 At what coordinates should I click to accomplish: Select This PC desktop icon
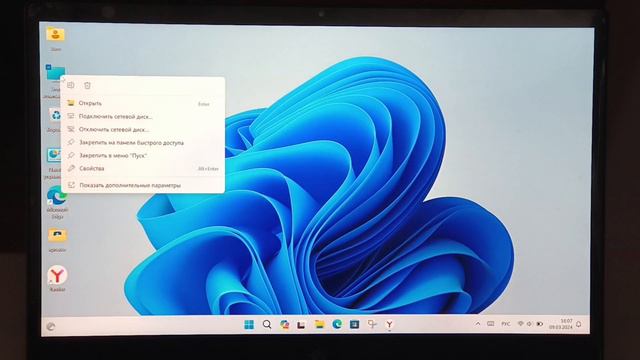54,81
